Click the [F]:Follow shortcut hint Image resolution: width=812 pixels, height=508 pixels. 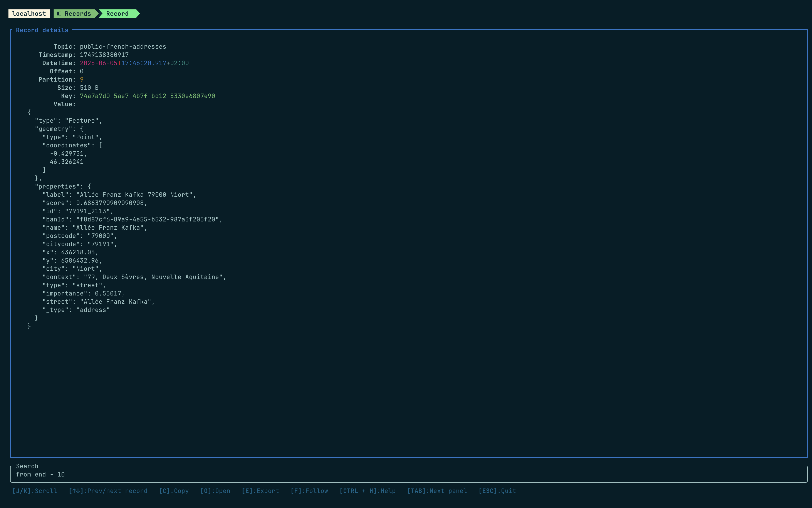pyautogui.click(x=309, y=491)
